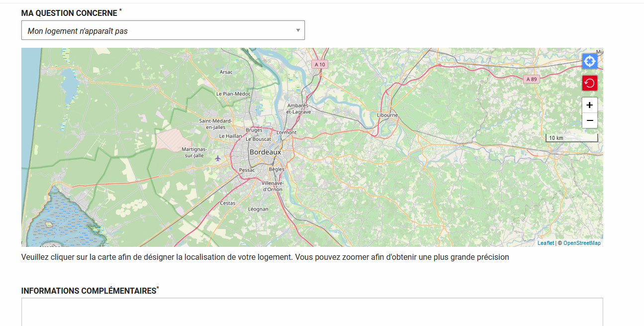
Task: Click Le Pian-Médoc label on the map
Action: tap(234, 94)
